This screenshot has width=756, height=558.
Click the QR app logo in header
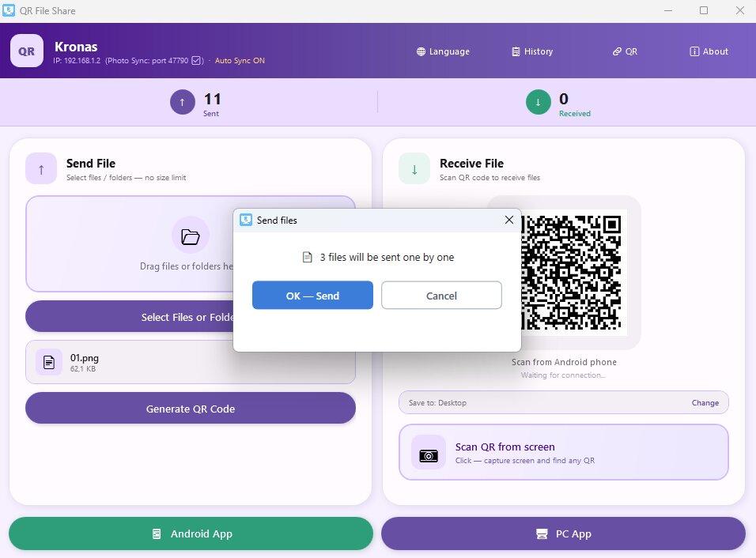27,51
